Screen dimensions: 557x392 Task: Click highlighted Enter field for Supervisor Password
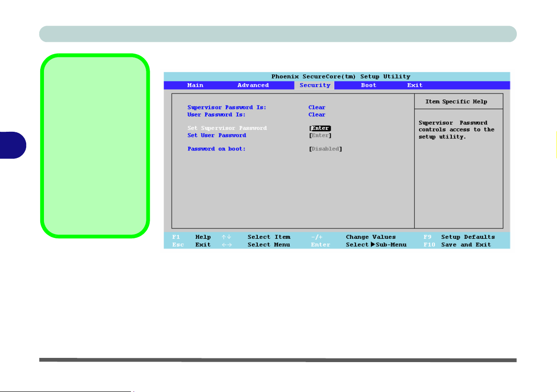pyautogui.click(x=320, y=128)
